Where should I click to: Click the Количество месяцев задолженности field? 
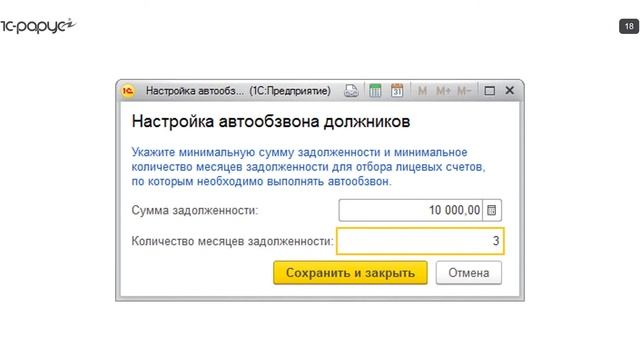(x=420, y=241)
